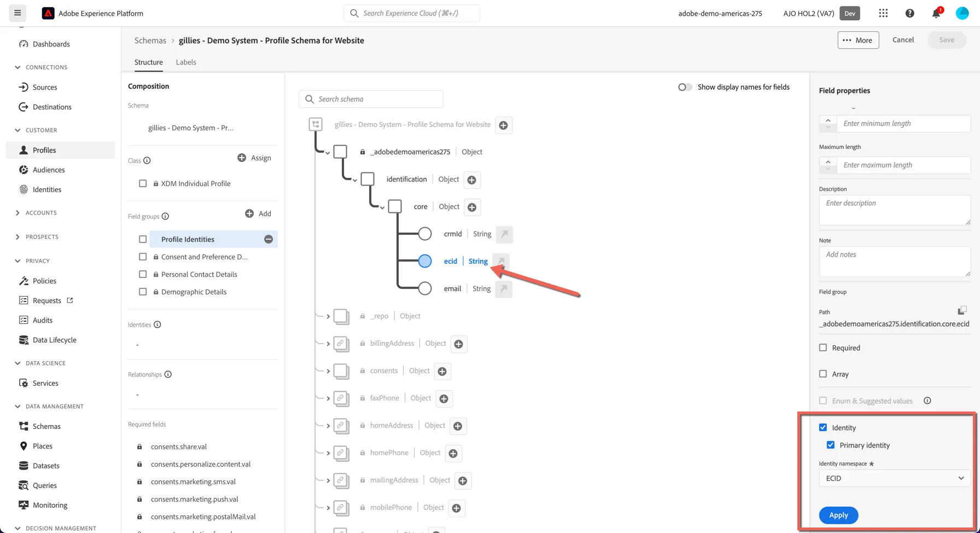Open Datasets in the sidebar
Image resolution: width=980 pixels, height=533 pixels.
[46, 466]
